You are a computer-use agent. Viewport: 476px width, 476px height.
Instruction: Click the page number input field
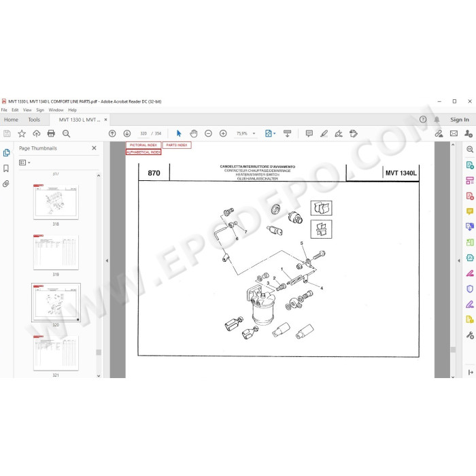[143, 133]
